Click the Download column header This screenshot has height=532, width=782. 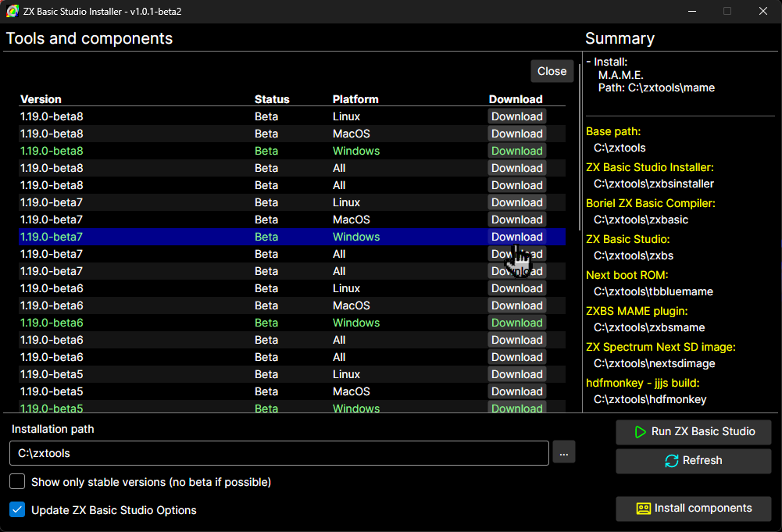pyautogui.click(x=516, y=99)
